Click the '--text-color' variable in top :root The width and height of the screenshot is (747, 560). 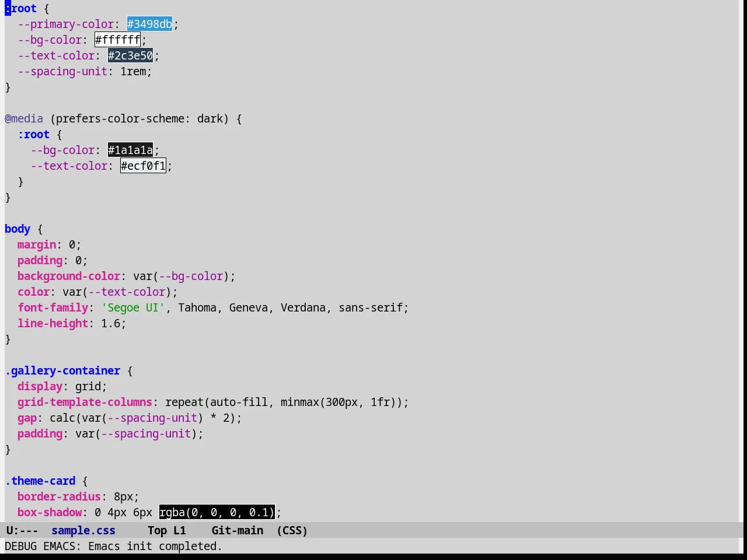point(56,55)
